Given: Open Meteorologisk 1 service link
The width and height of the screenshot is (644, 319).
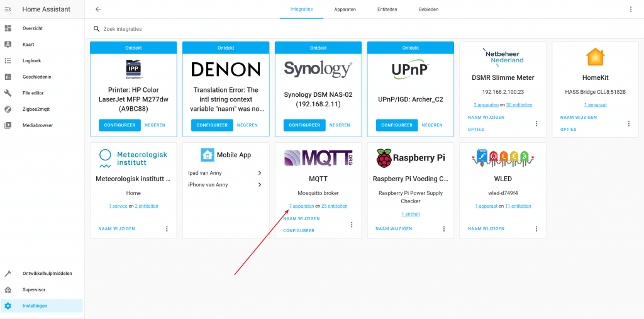Looking at the screenshot, I should tap(118, 206).
